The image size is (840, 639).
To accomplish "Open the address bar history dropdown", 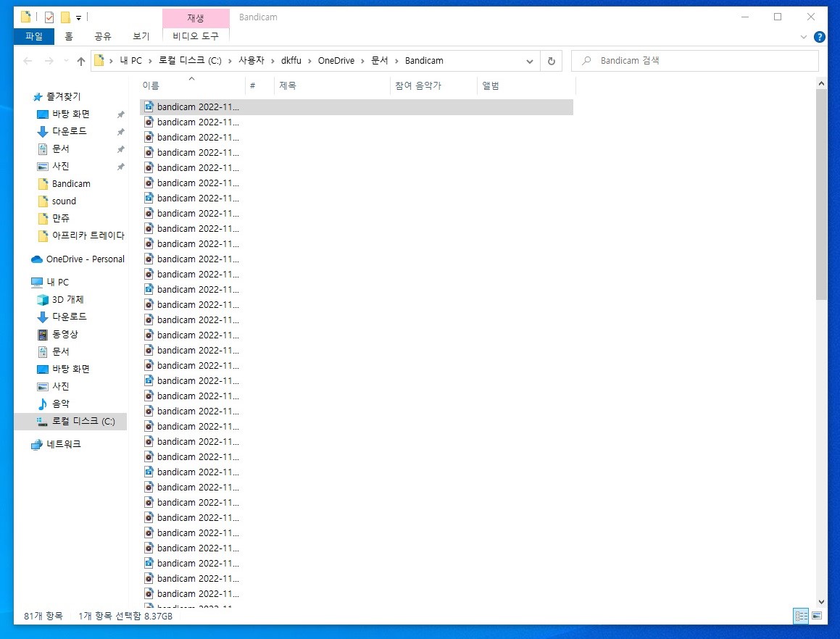I will 529,61.
